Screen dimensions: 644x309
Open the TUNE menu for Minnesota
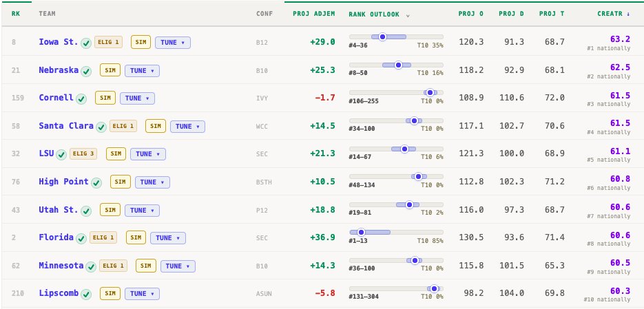[x=178, y=266]
